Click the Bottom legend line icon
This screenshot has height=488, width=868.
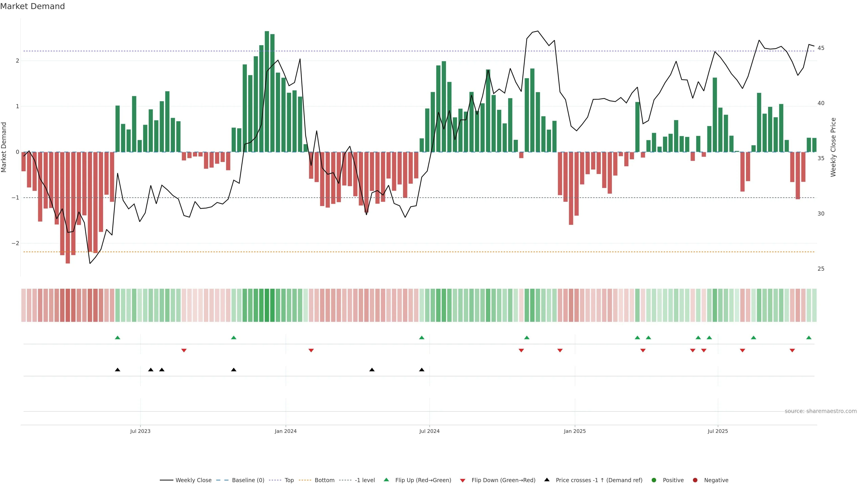click(x=305, y=480)
